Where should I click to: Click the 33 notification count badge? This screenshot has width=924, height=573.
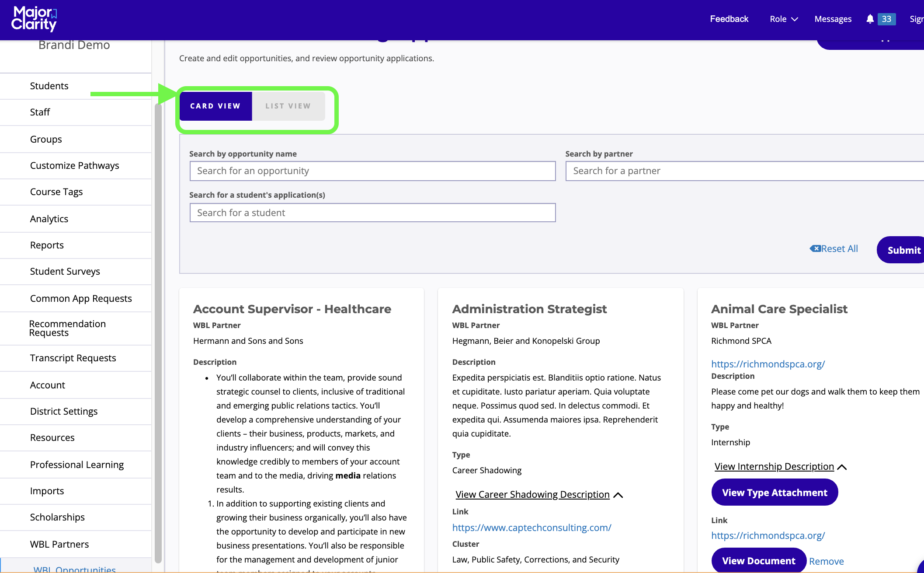886,19
